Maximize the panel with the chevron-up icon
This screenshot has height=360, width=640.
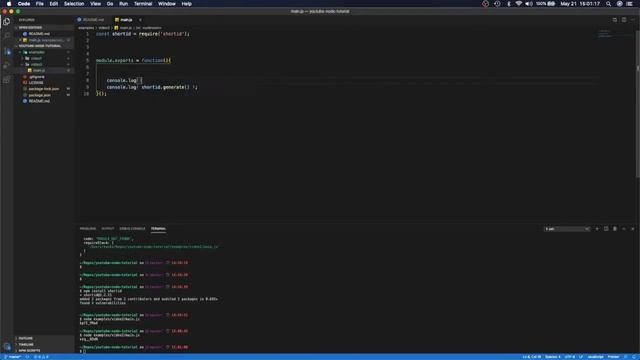pos(624,229)
